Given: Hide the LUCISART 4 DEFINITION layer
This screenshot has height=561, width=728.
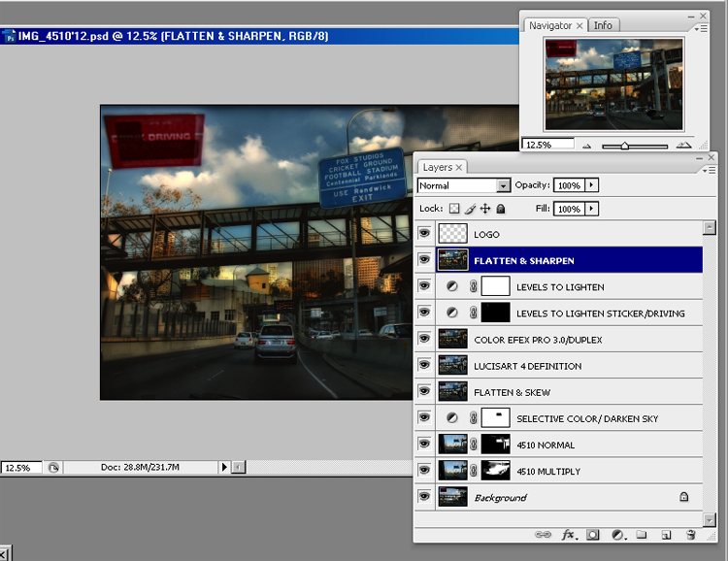Looking at the screenshot, I should click(x=424, y=365).
